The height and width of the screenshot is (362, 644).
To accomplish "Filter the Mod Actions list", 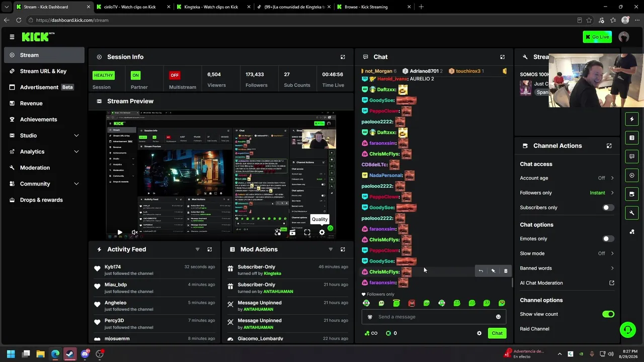I will click(x=331, y=249).
